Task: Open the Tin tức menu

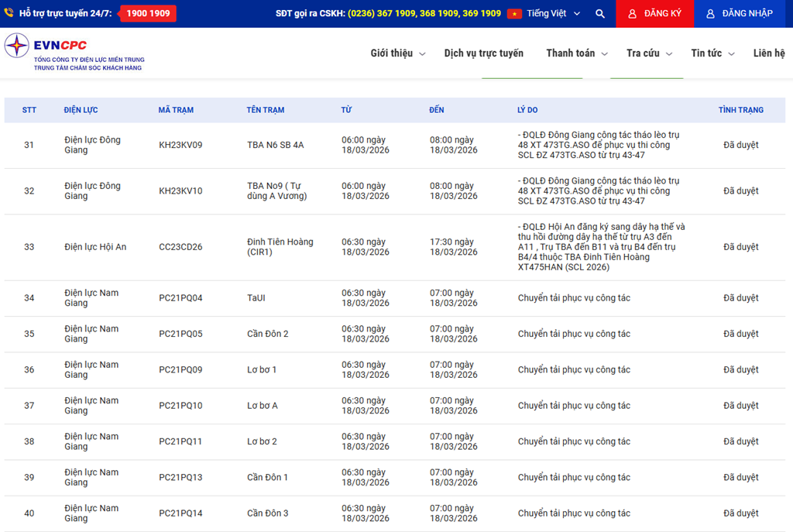Action: [x=712, y=53]
